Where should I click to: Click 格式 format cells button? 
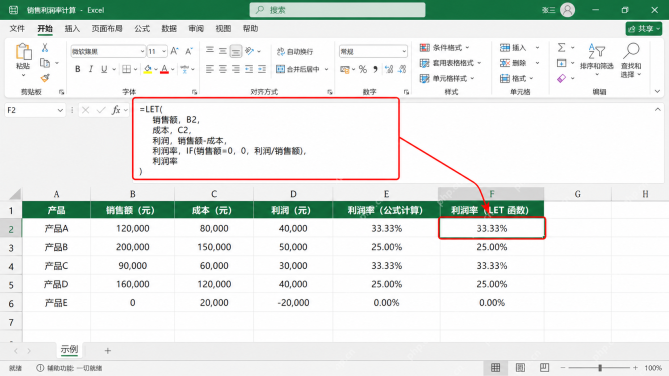[516, 78]
